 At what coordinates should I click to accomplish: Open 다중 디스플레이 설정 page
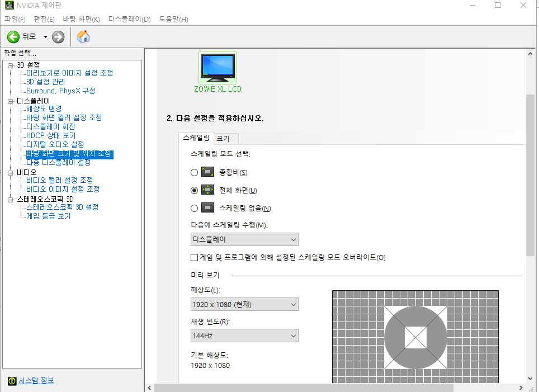pos(59,162)
